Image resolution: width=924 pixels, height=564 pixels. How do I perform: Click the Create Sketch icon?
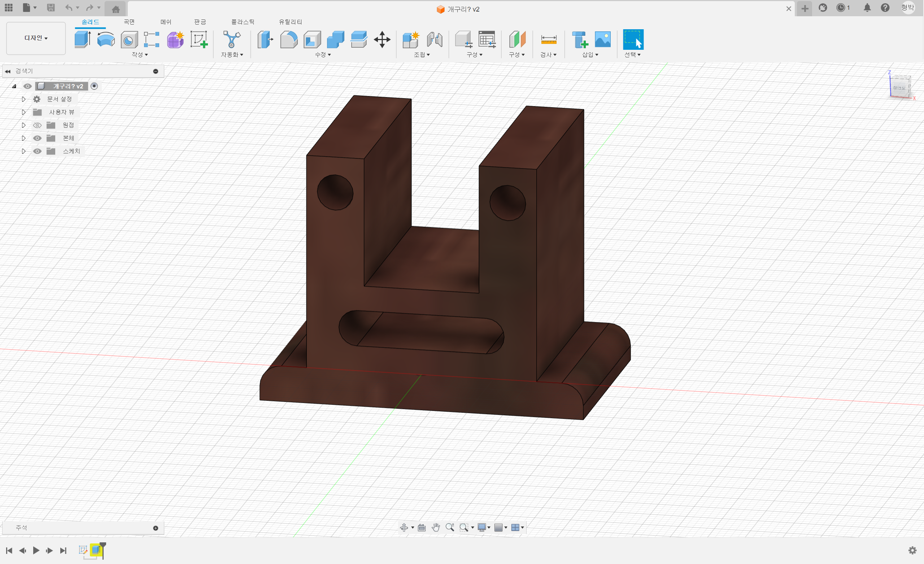click(199, 39)
